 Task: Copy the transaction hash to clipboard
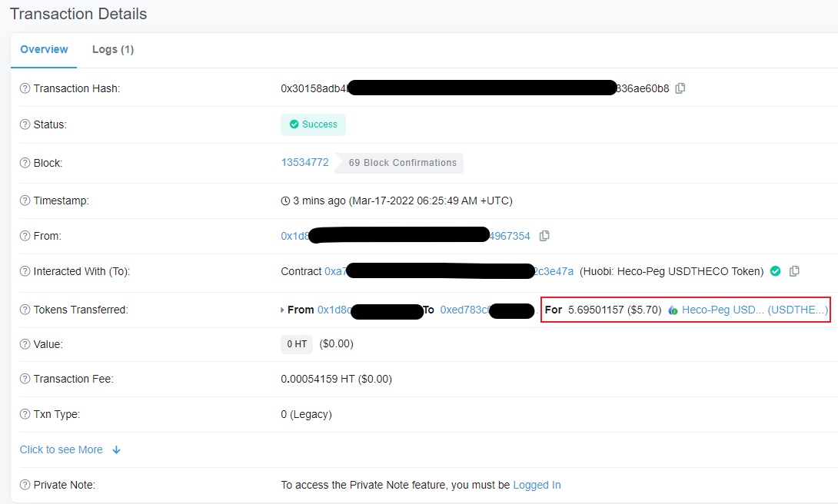point(680,88)
